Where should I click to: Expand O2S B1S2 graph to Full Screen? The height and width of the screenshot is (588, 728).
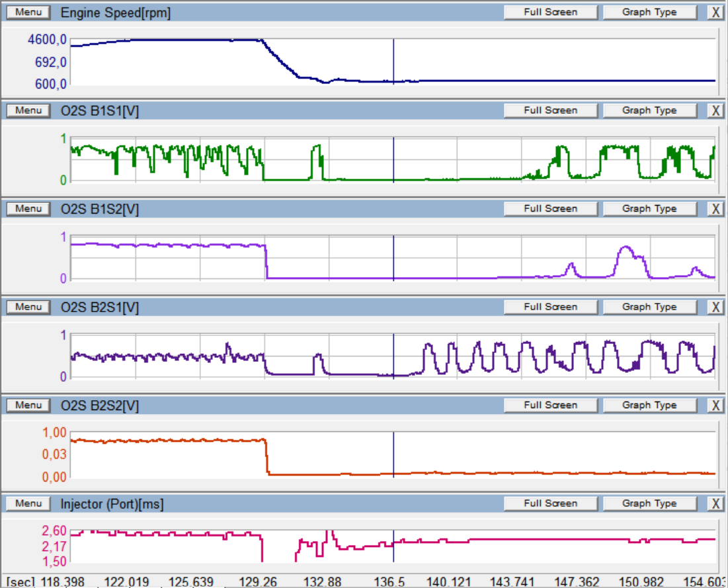click(550, 209)
